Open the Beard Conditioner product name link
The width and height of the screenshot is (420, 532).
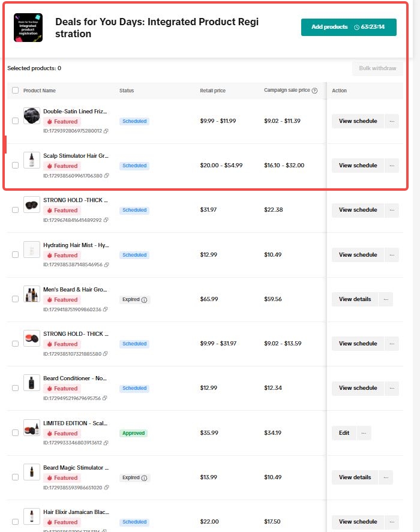tap(76, 378)
